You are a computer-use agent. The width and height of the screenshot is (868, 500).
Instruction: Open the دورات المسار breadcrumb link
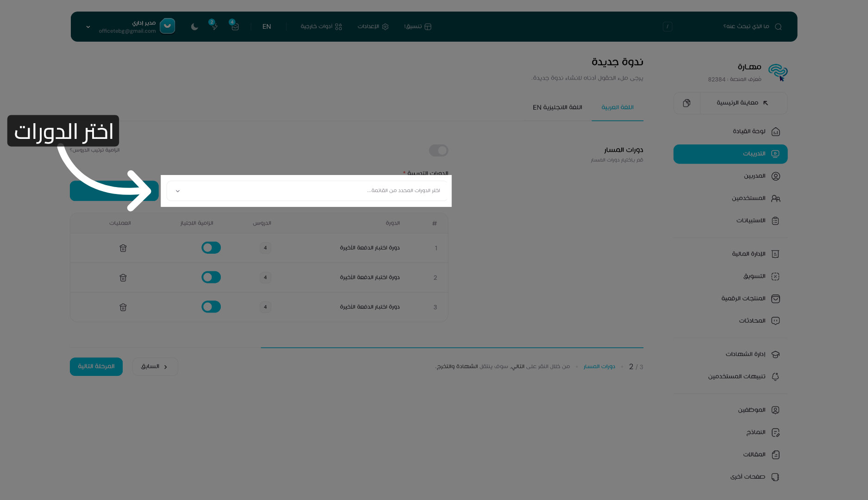(x=599, y=366)
